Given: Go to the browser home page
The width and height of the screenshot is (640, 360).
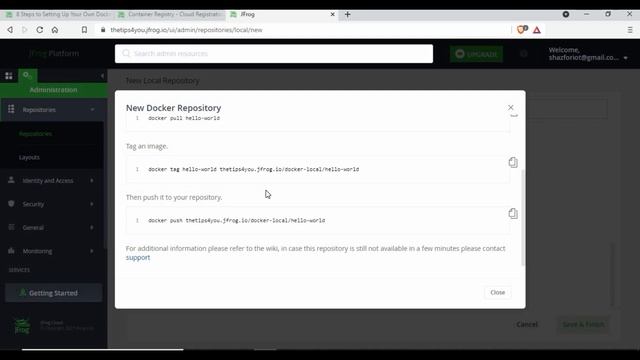Looking at the screenshot, I should tap(55, 30).
